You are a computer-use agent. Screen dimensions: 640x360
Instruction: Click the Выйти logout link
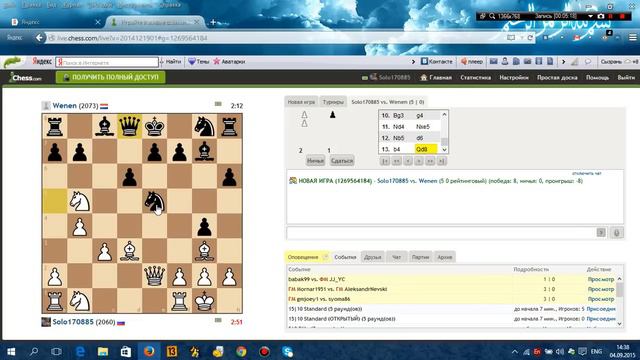(x=626, y=78)
